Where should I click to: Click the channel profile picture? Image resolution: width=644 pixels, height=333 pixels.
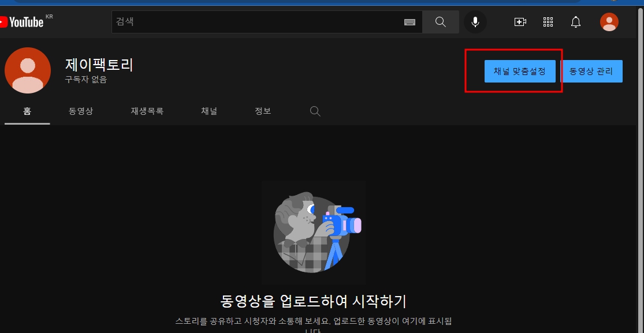(x=28, y=70)
